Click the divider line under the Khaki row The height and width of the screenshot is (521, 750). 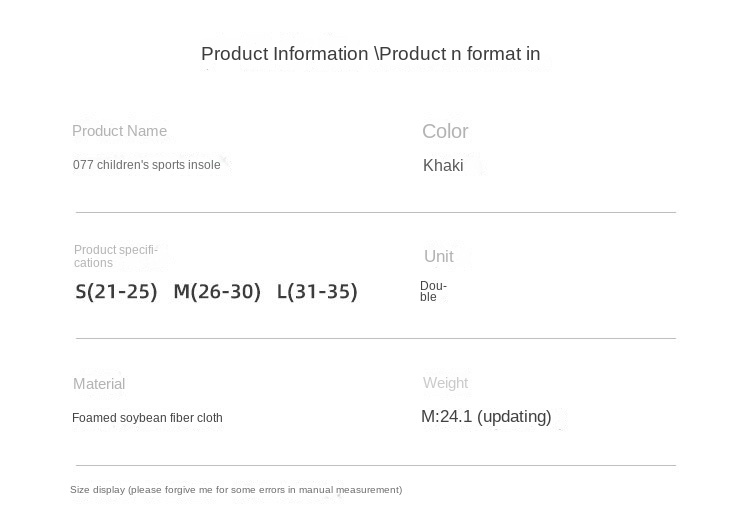click(375, 212)
